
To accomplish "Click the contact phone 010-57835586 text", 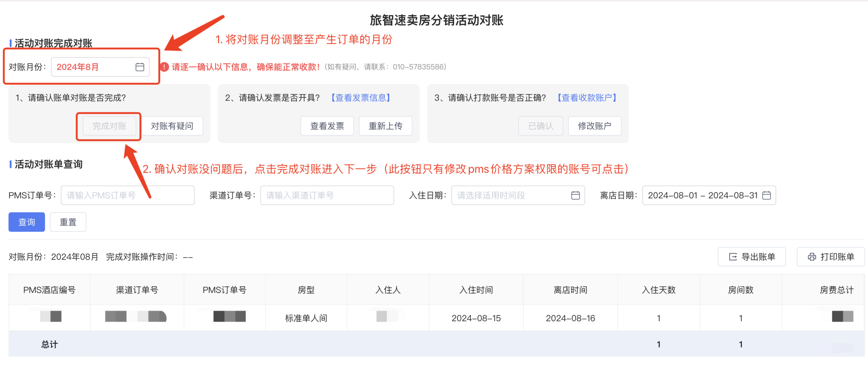I will point(419,67).
